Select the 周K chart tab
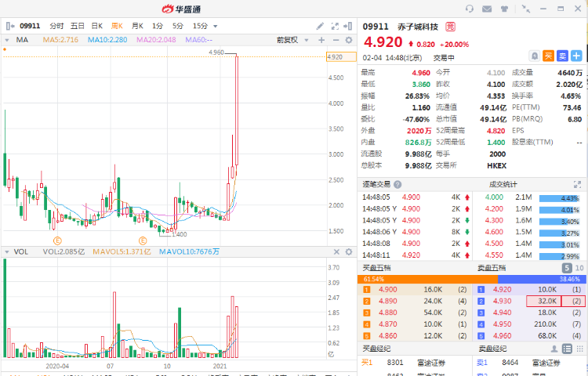Viewport: 588px width, 376px height. click(x=117, y=26)
